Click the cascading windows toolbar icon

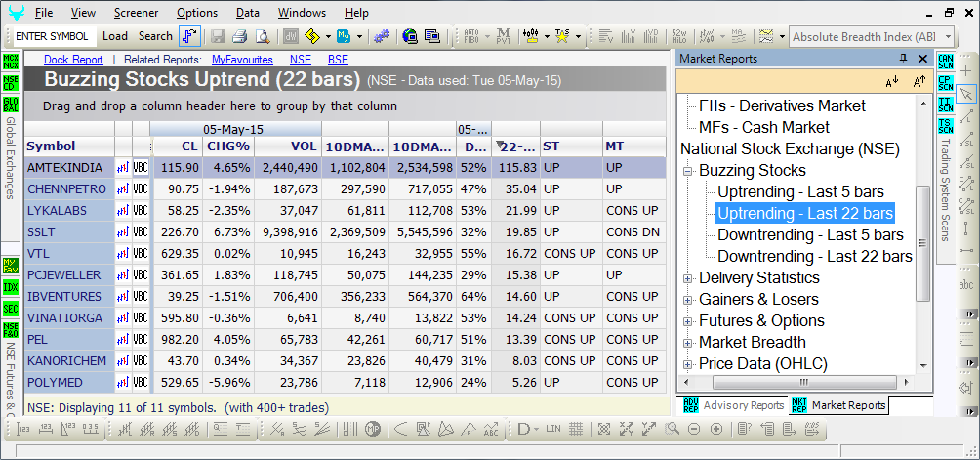click(x=432, y=36)
